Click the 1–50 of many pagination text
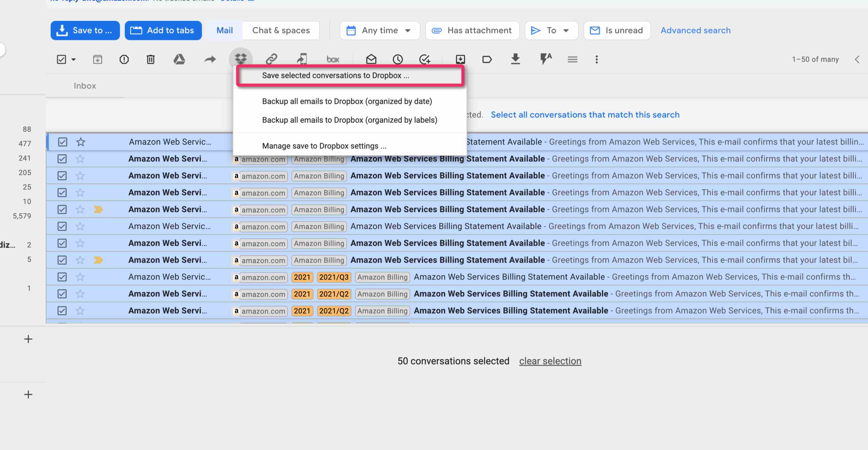This screenshot has height=450, width=868. pyautogui.click(x=815, y=59)
